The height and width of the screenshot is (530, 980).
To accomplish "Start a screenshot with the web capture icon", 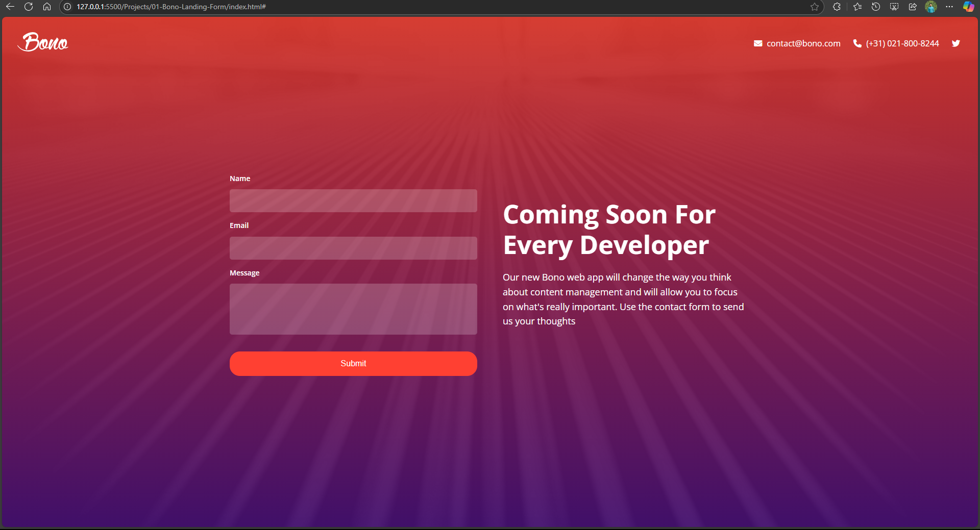I will coord(894,7).
